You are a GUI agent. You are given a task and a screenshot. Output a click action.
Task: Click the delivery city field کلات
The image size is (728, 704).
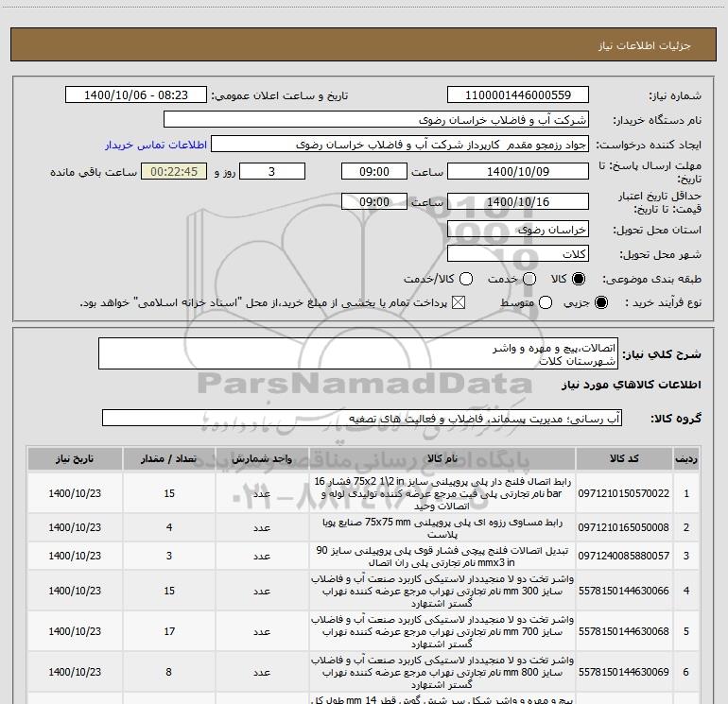[x=518, y=254]
